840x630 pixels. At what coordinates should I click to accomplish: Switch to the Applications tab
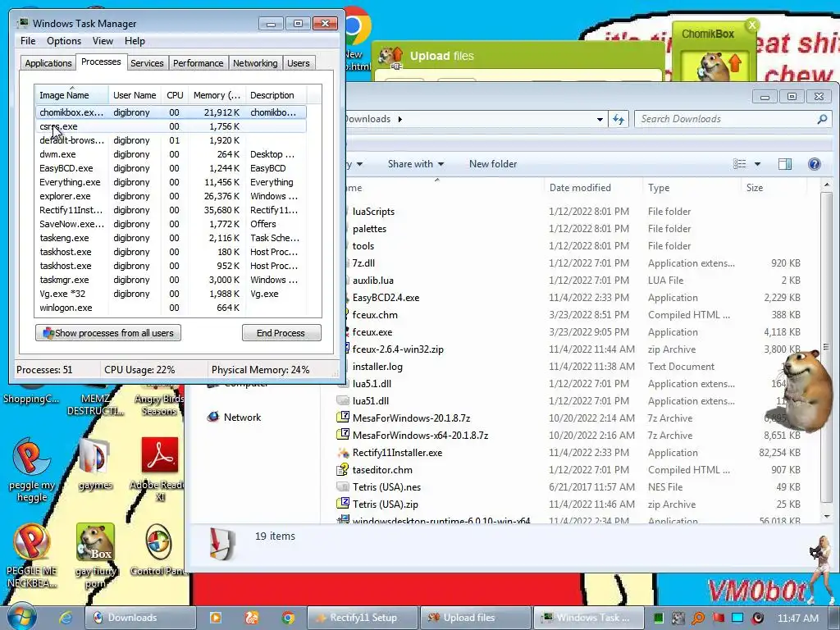pos(48,63)
